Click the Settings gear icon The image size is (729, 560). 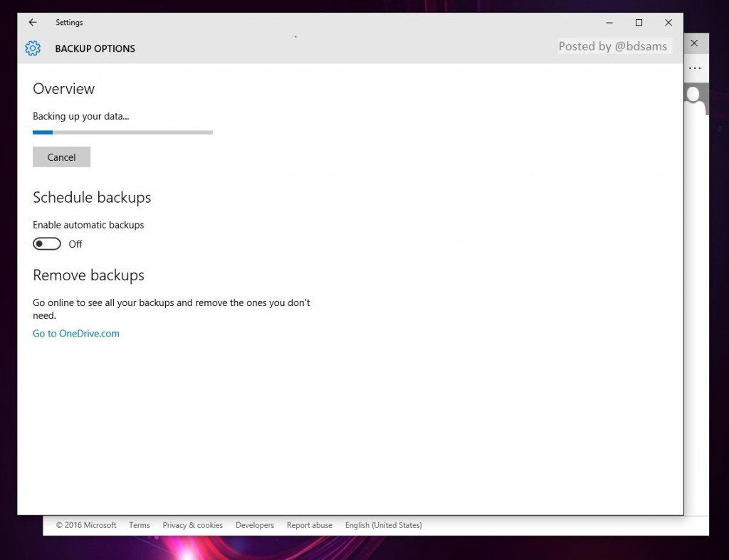point(33,48)
